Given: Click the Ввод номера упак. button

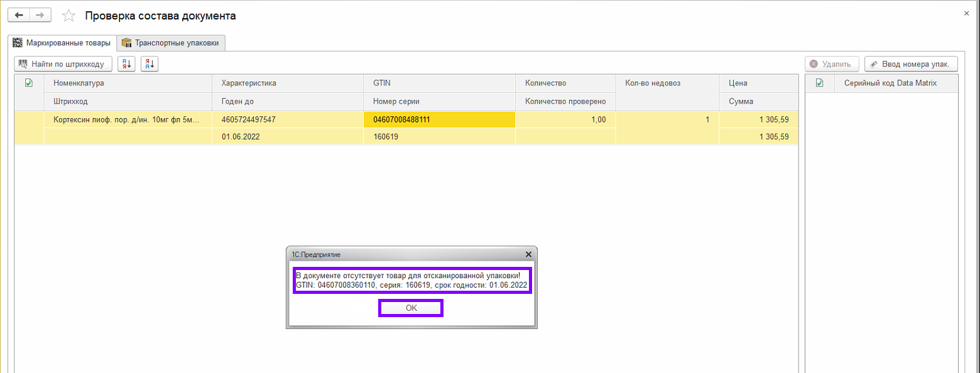Looking at the screenshot, I should click(x=911, y=64).
